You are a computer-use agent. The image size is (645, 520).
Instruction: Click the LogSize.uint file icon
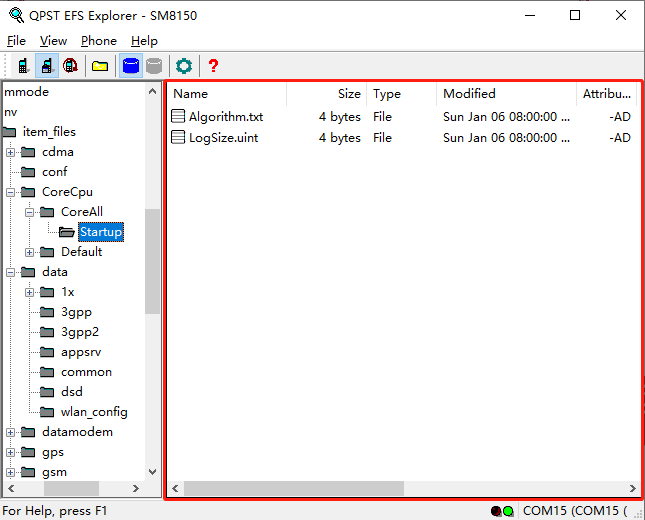click(x=178, y=137)
